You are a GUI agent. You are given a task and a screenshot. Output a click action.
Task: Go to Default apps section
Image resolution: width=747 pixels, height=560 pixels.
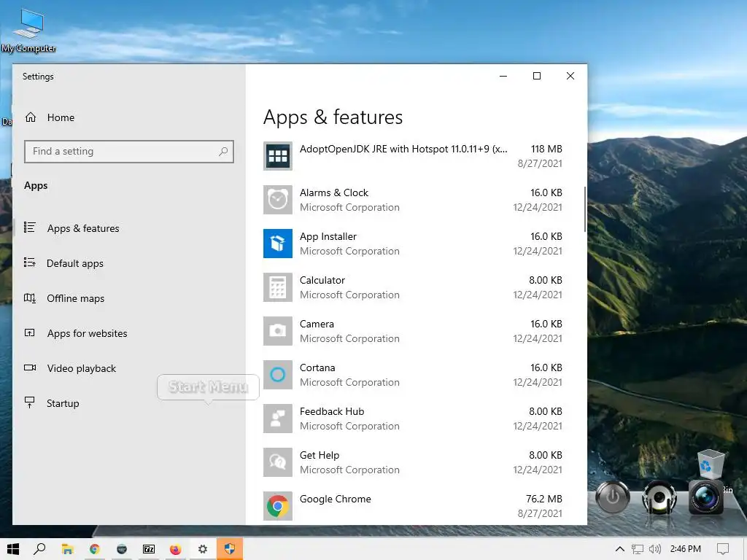[x=75, y=263]
